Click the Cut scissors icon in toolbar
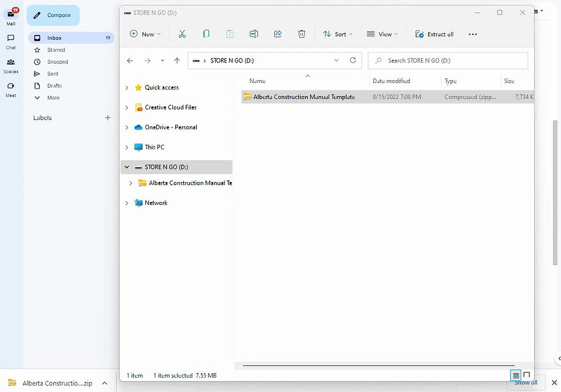The image size is (561, 392). point(182,34)
